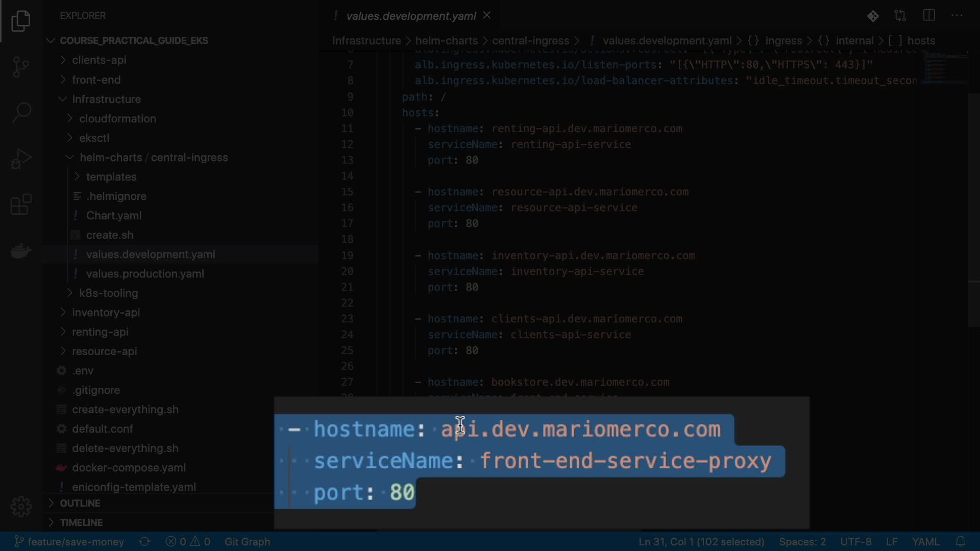
Task: Open the Run and Debug view
Action: tap(21, 159)
